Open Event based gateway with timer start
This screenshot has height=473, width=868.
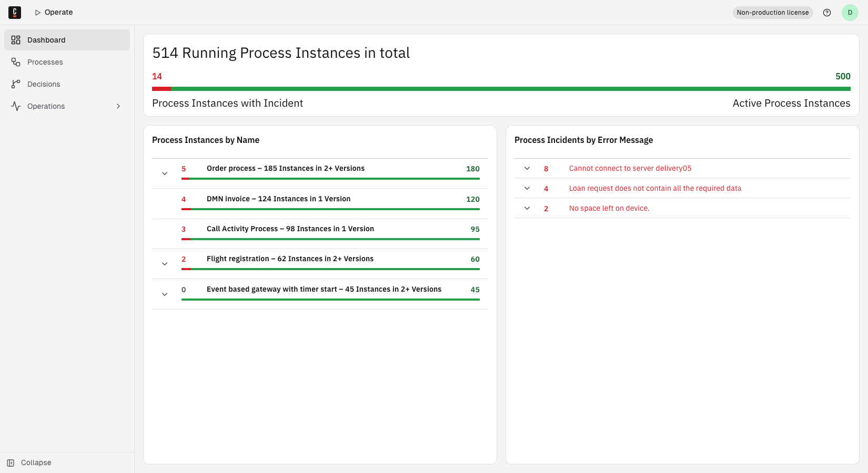pyautogui.click(x=324, y=290)
